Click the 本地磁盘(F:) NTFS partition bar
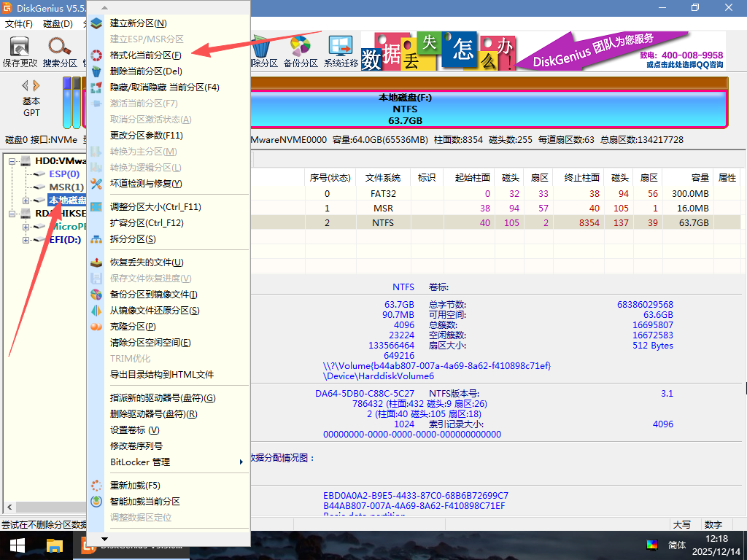This screenshot has width=747, height=560. coord(487,109)
